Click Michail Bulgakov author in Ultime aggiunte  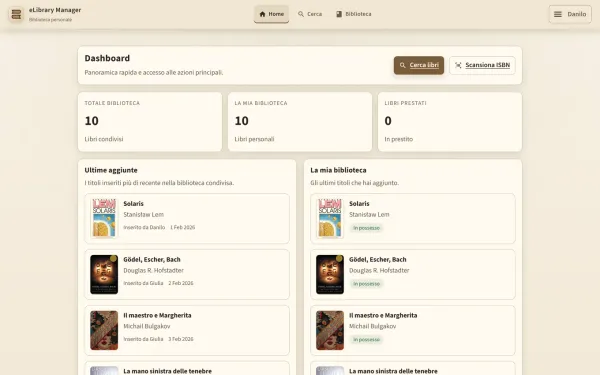147,326
